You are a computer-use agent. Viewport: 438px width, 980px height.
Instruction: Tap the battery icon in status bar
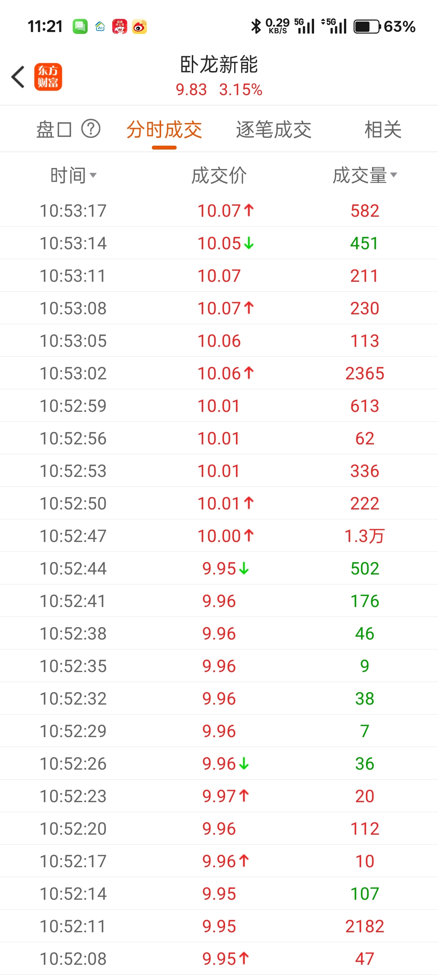tap(367, 27)
